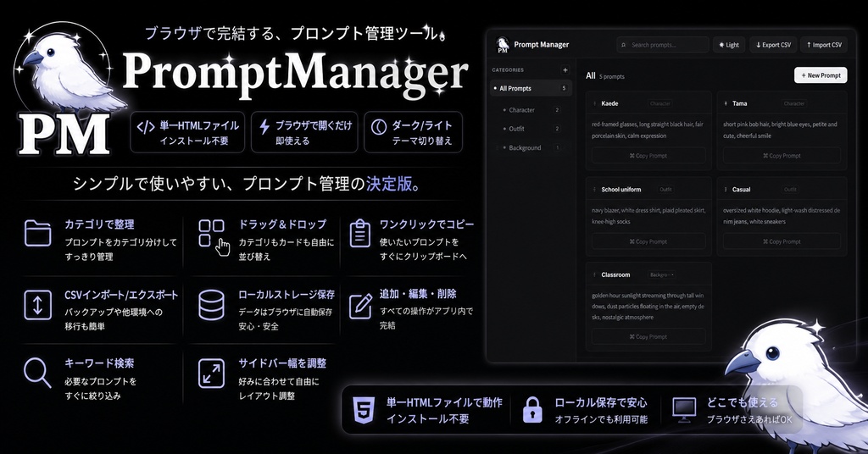Click the Background count badge 1

pos(558,147)
